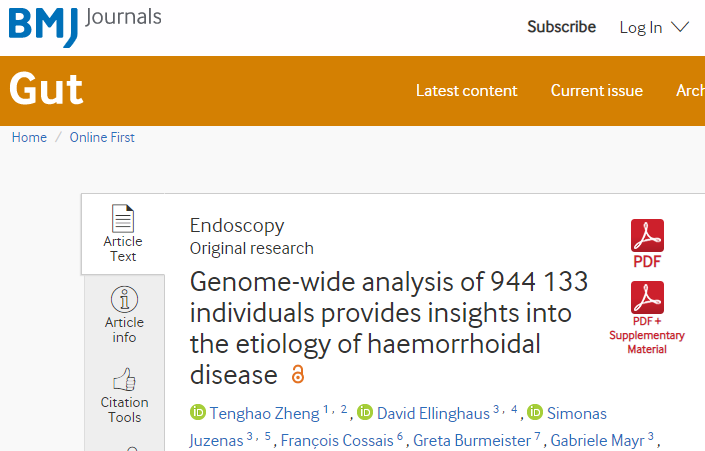
Task: Open Simonas Juzenas's ORCID iD icon
Action: pos(535,412)
